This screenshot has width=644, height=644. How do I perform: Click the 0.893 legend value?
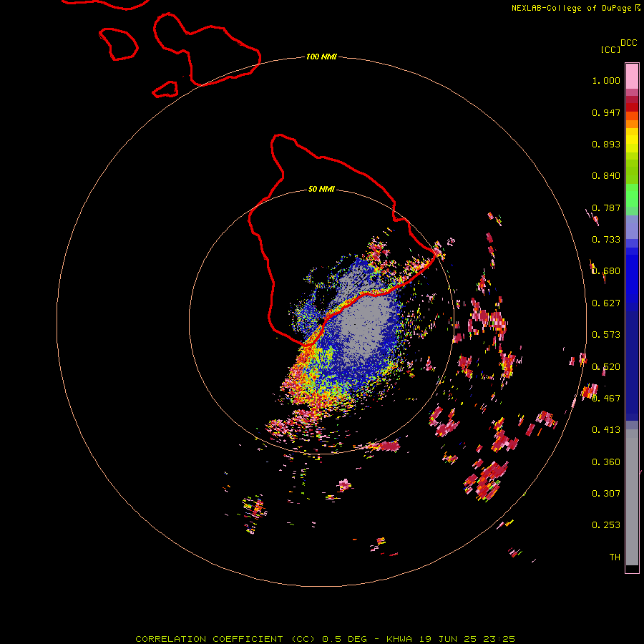coord(606,144)
